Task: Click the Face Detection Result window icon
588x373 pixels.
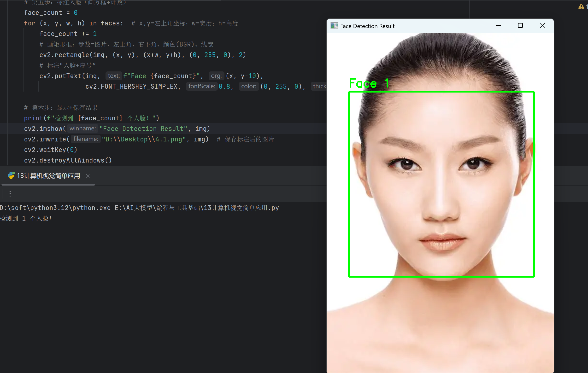Action: [x=334, y=26]
